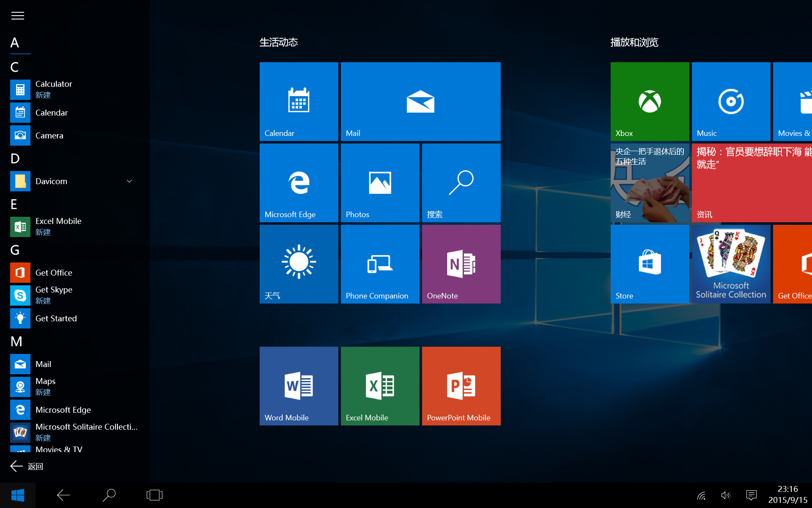Click the Task View taskbar icon
Screen dimensions: 812x508
tap(154, 495)
